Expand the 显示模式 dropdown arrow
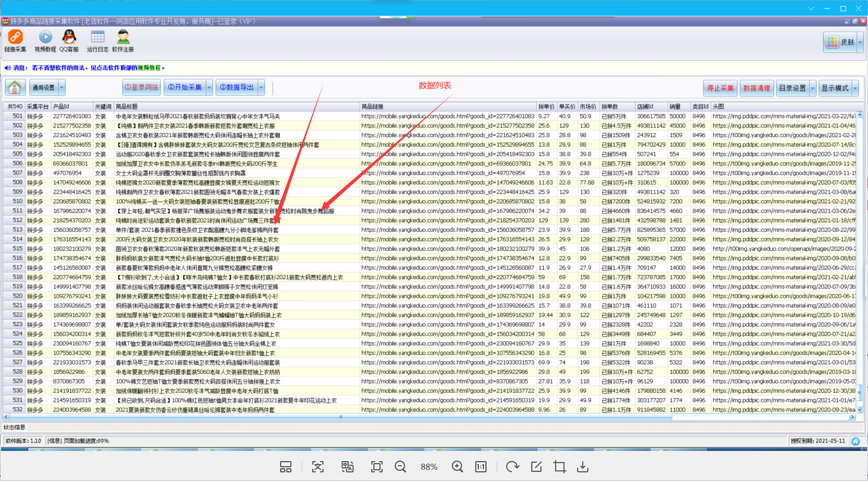The image size is (868, 481). [x=855, y=88]
